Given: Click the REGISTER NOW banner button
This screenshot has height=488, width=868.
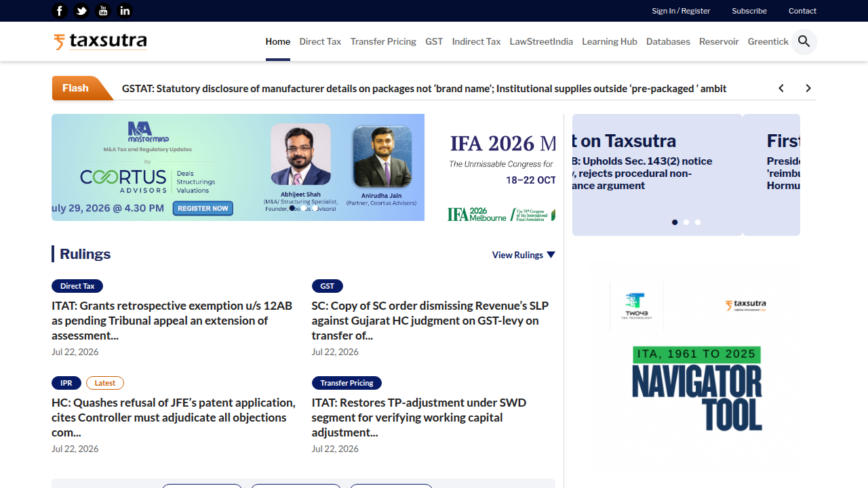Looking at the screenshot, I should 203,208.
